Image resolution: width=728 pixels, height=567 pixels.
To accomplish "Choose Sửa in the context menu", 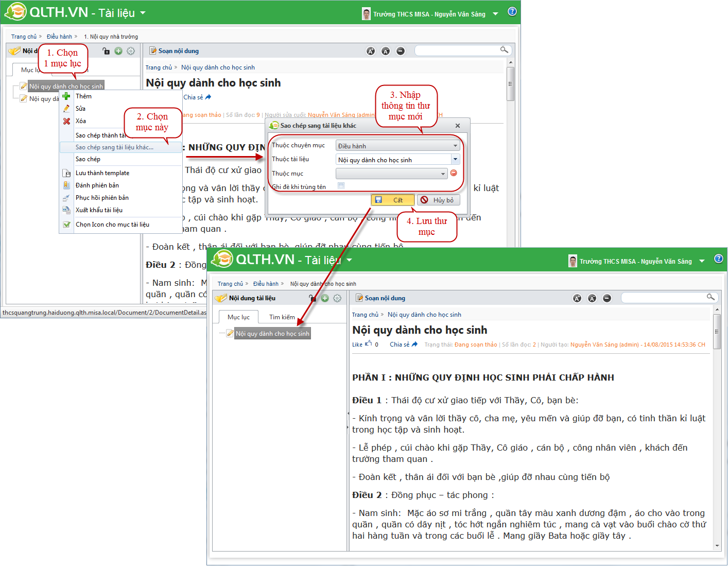I will [x=120, y=109].
